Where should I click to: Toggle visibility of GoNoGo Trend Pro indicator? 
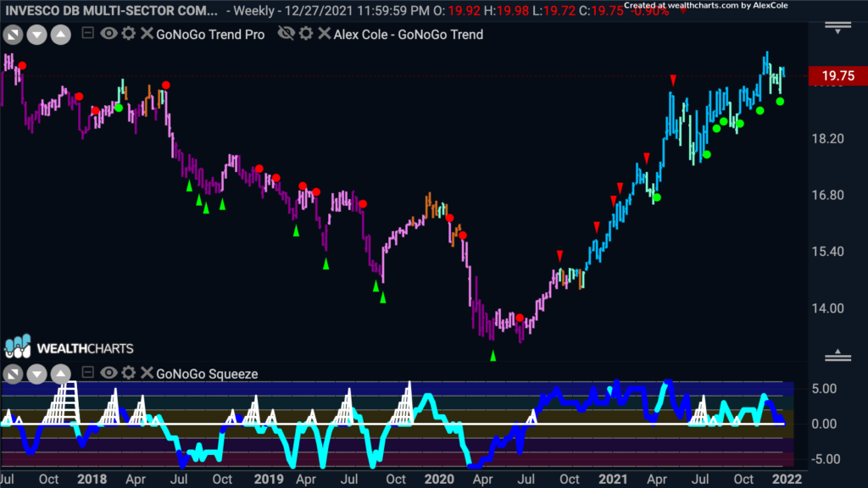108,33
